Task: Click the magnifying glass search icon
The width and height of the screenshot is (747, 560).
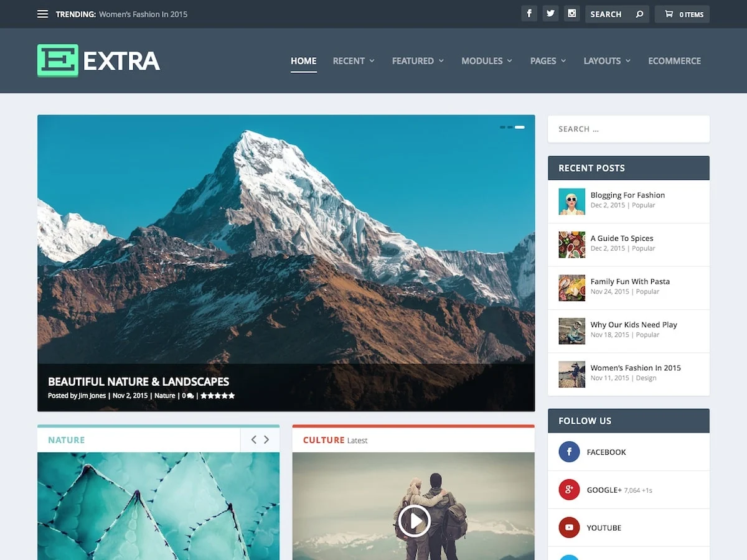Action: pyautogui.click(x=639, y=14)
